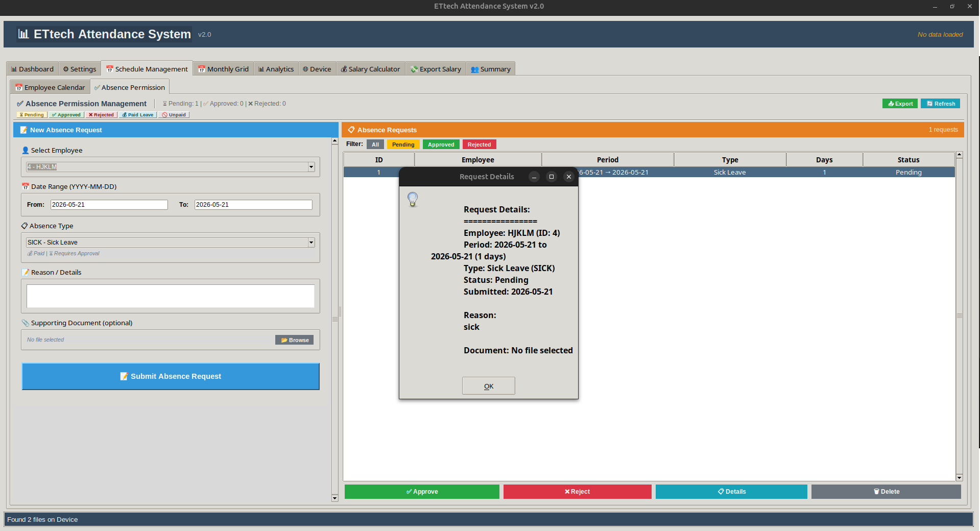Click the green Export button
This screenshot has height=531, width=980.
(900, 104)
